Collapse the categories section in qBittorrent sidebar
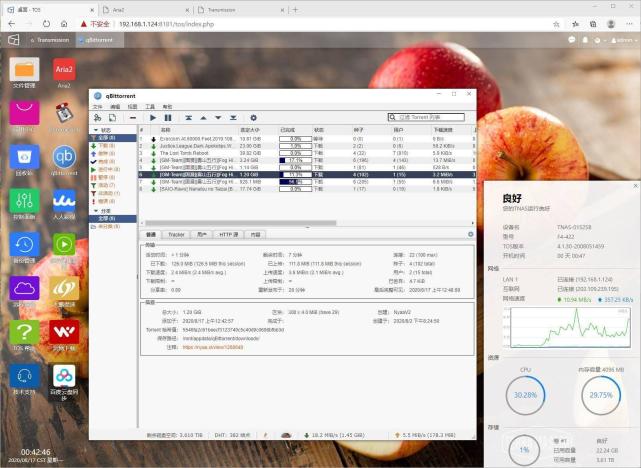Viewport: 641px width, 468px height. coord(96,211)
